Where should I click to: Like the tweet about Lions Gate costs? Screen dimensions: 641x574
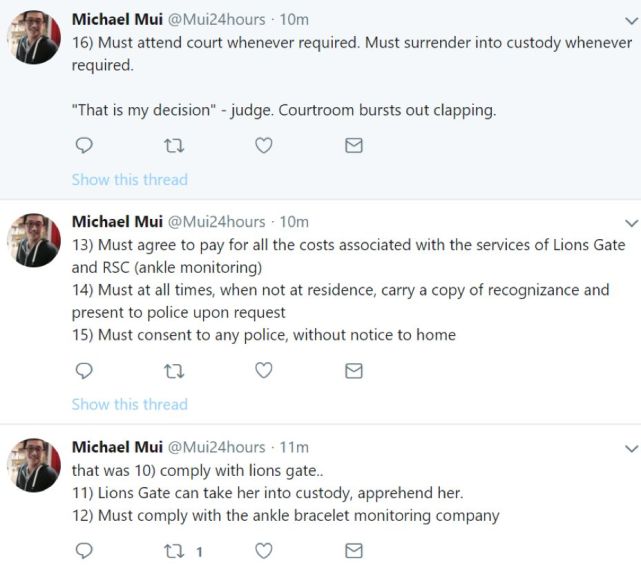click(263, 371)
